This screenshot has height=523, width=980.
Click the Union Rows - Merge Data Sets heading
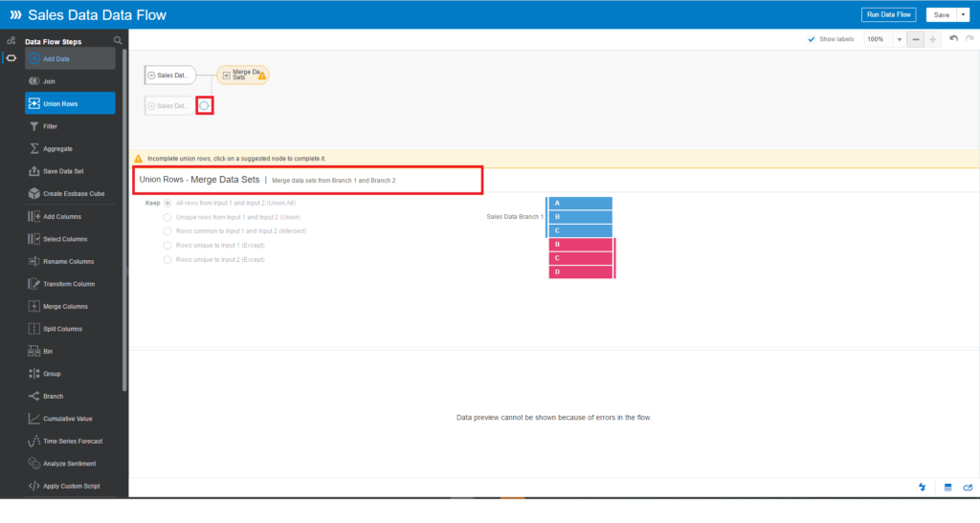[199, 180]
